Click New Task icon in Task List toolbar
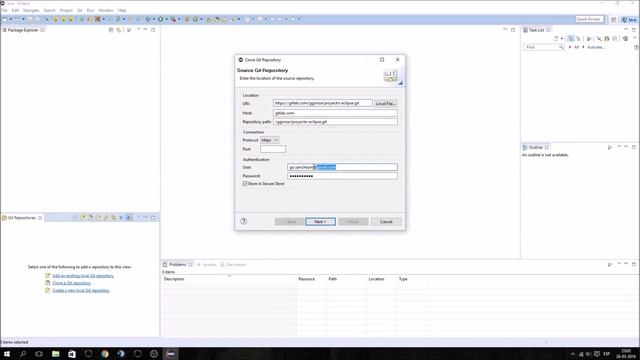640x360 pixels. 556,38
